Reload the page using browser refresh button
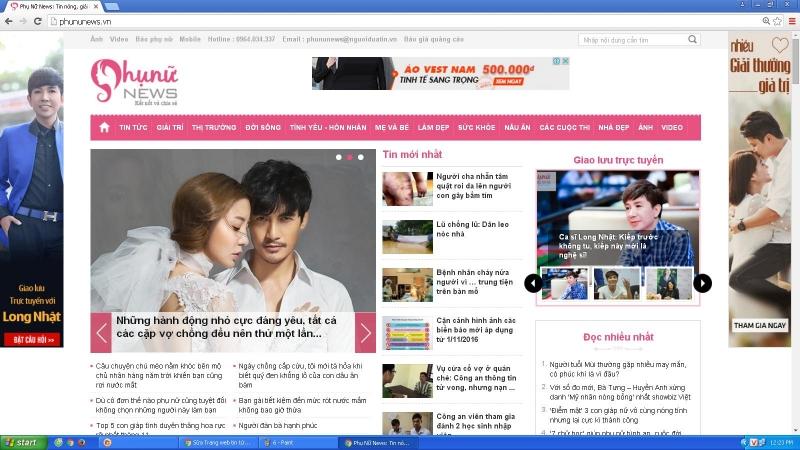This screenshot has width=800, height=450. coord(37,21)
